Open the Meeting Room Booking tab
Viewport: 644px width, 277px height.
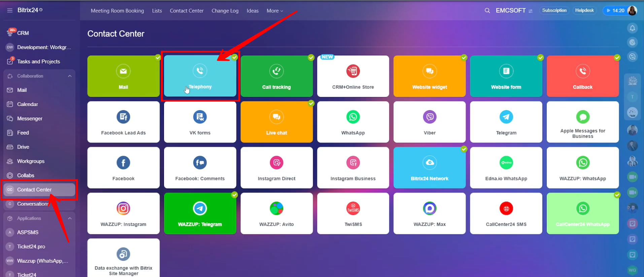tap(117, 11)
